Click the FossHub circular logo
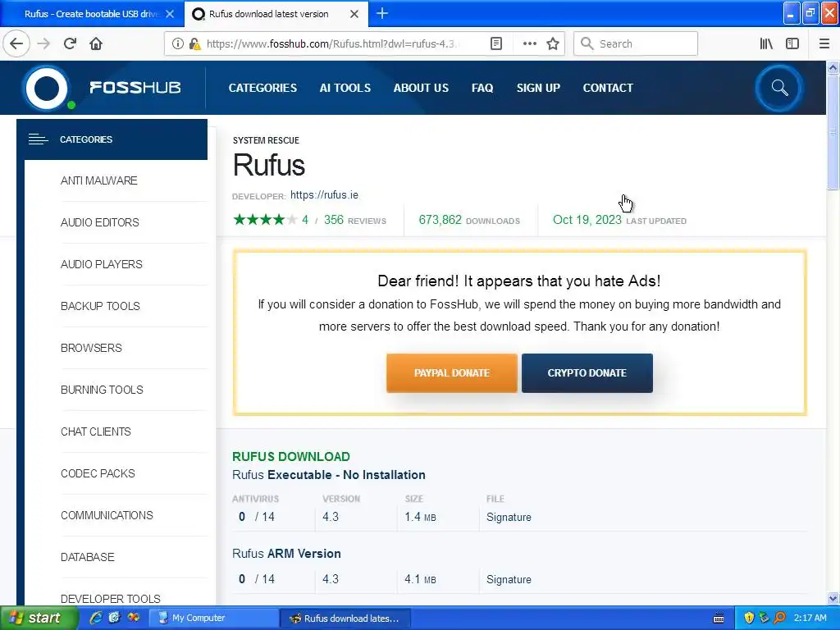 pos(47,88)
